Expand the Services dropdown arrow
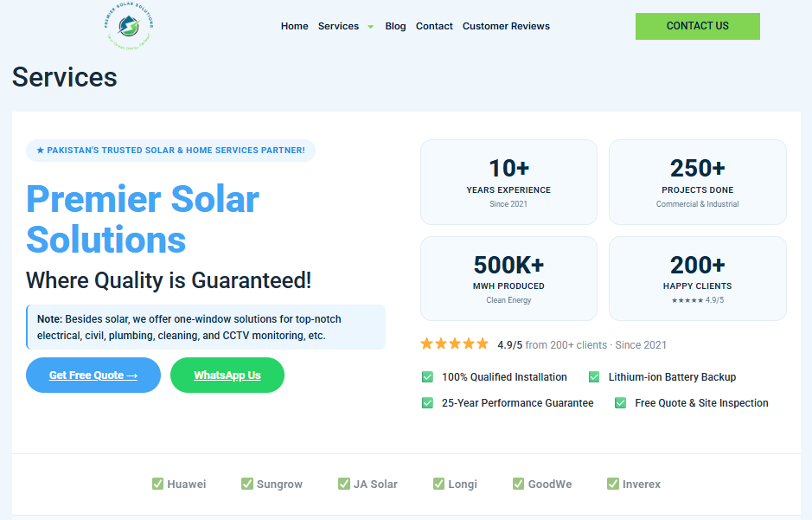This screenshot has height=520, width=812. point(371,27)
